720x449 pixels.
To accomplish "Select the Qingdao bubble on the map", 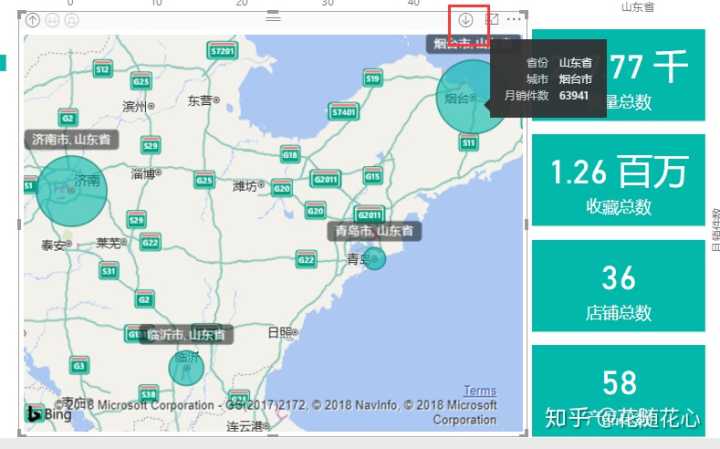I will [x=374, y=259].
